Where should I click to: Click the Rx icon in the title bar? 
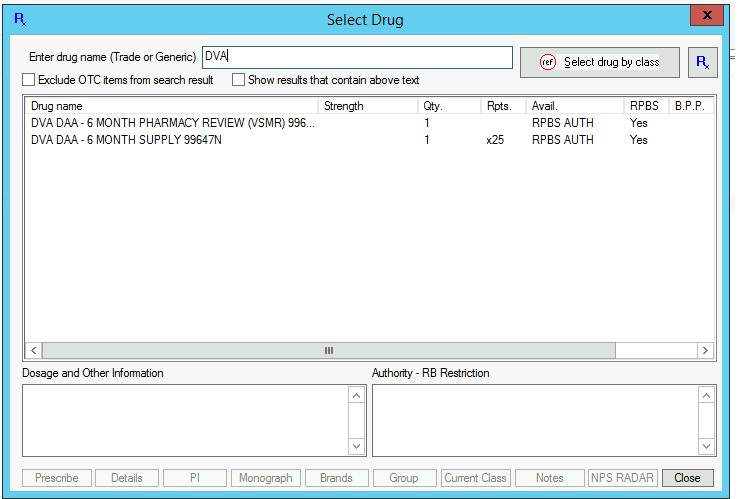click(x=20, y=19)
